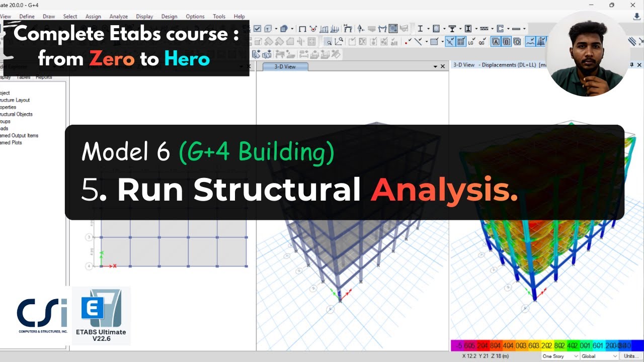Click the dark blue end of the legend
Image resolution: width=644 pixels, height=362 pixels.
click(x=637, y=345)
